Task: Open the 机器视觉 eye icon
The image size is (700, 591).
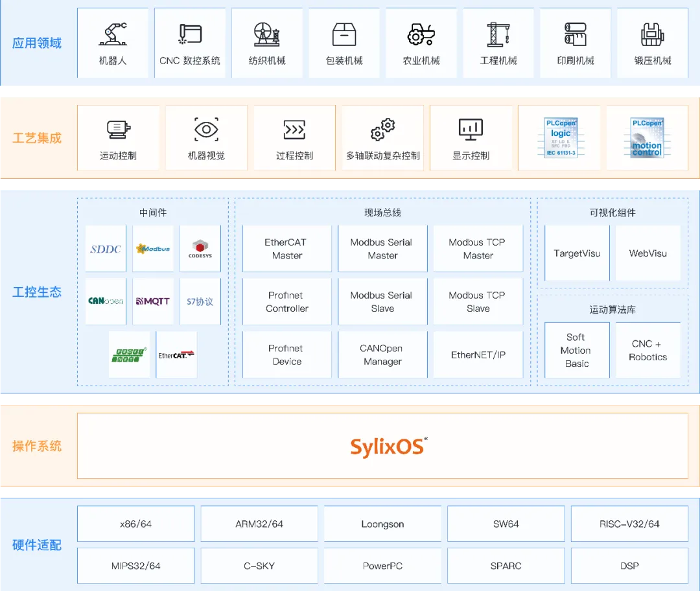Action: 206,130
